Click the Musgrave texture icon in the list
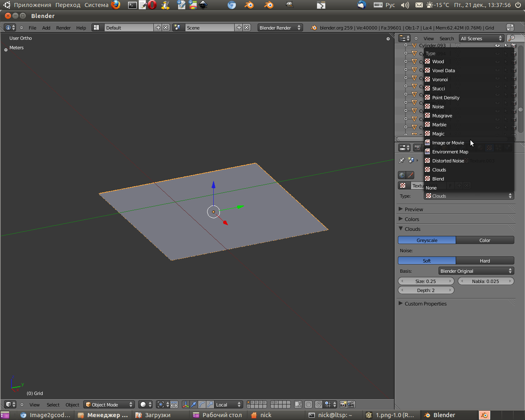This screenshot has height=420, width=525. pos(427,116)
